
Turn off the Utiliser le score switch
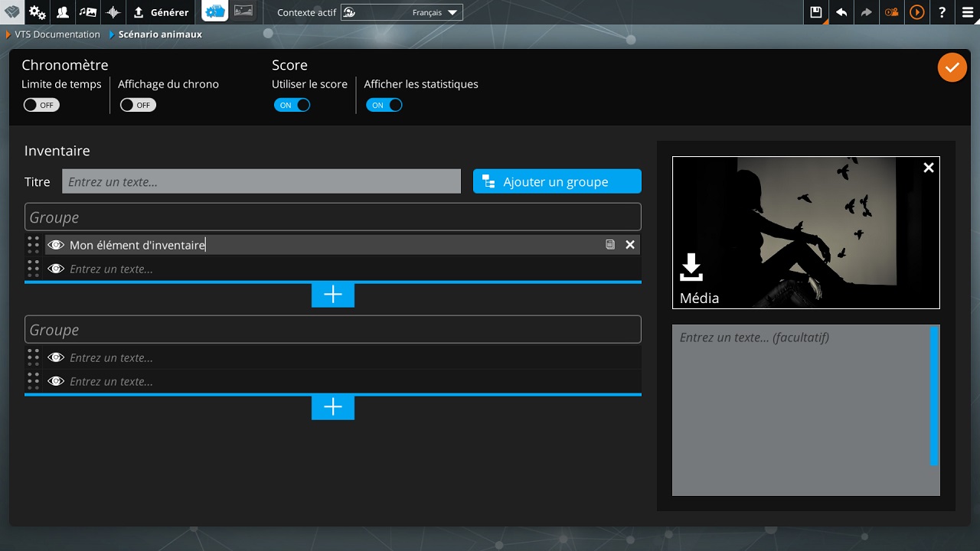292,105
